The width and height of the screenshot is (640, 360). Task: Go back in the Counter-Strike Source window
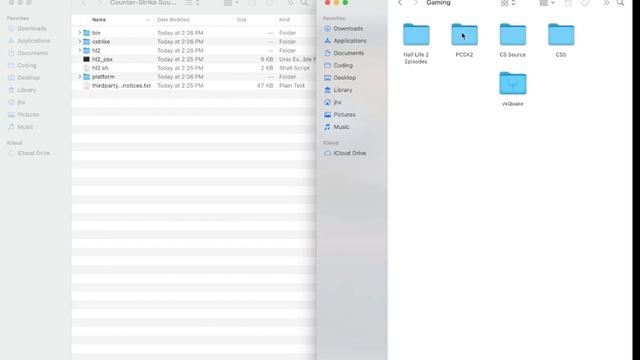(83, 3)
